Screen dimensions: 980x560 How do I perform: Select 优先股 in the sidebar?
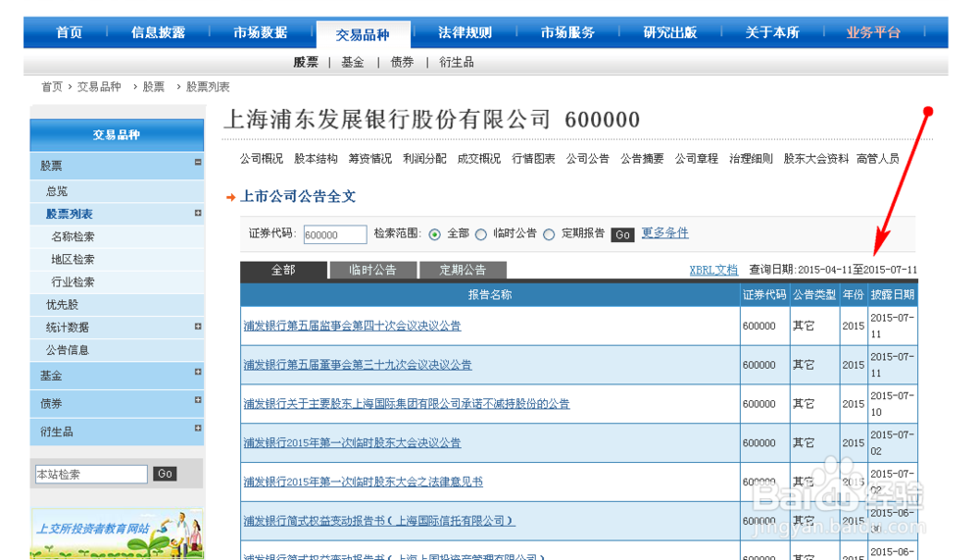pyautogui.click(x=62, y=305)
